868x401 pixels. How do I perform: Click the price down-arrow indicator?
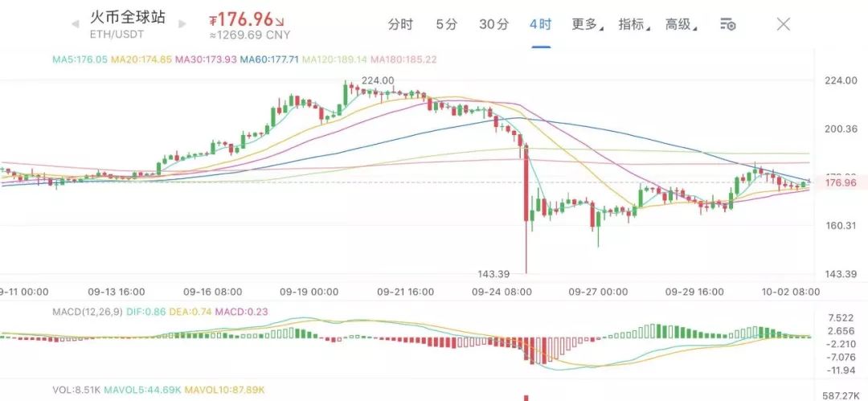[x=280, y=23]
